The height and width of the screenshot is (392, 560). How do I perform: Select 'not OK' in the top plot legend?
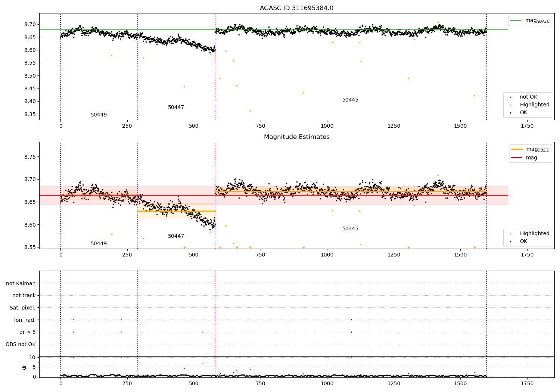click(x=528, y=97)
